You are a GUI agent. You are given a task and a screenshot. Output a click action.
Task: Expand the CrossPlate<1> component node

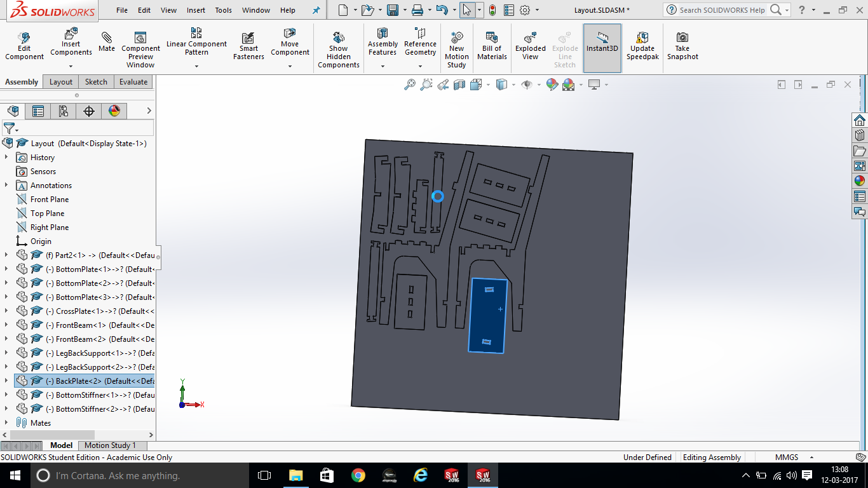[x=6, y=311]
